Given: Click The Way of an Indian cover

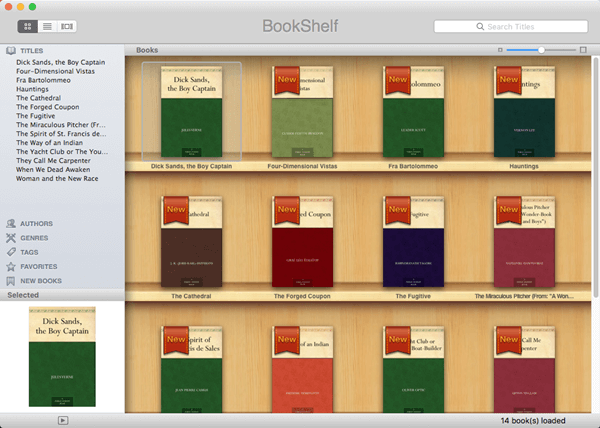Looking at the screenshot, I should point(302,369).
